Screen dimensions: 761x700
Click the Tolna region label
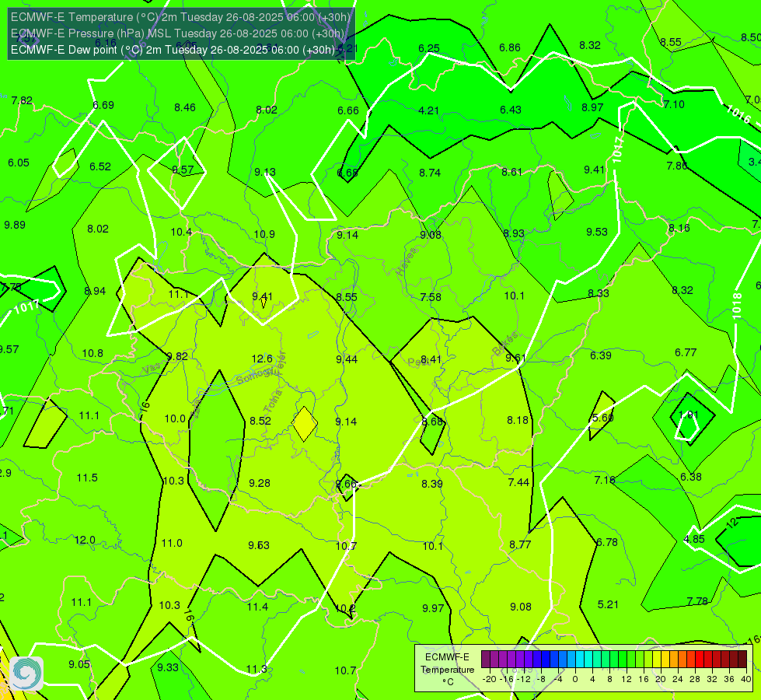[x=273, y=401]
